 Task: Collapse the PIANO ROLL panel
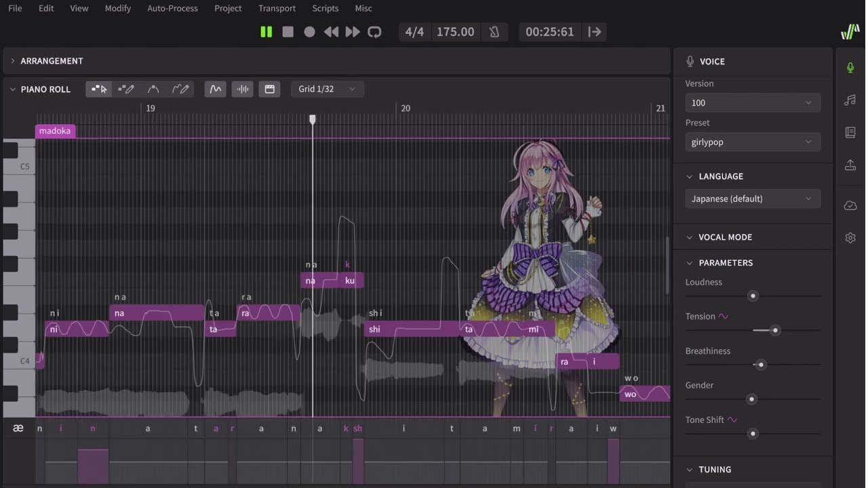pyautogui.click(x=12, y=89)
